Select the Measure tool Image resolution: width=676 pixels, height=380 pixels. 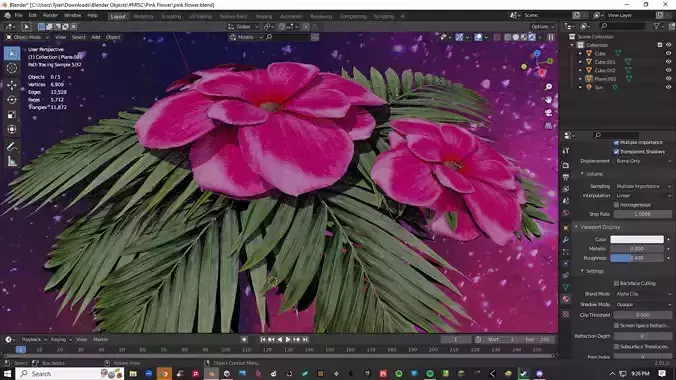(12, 162)
